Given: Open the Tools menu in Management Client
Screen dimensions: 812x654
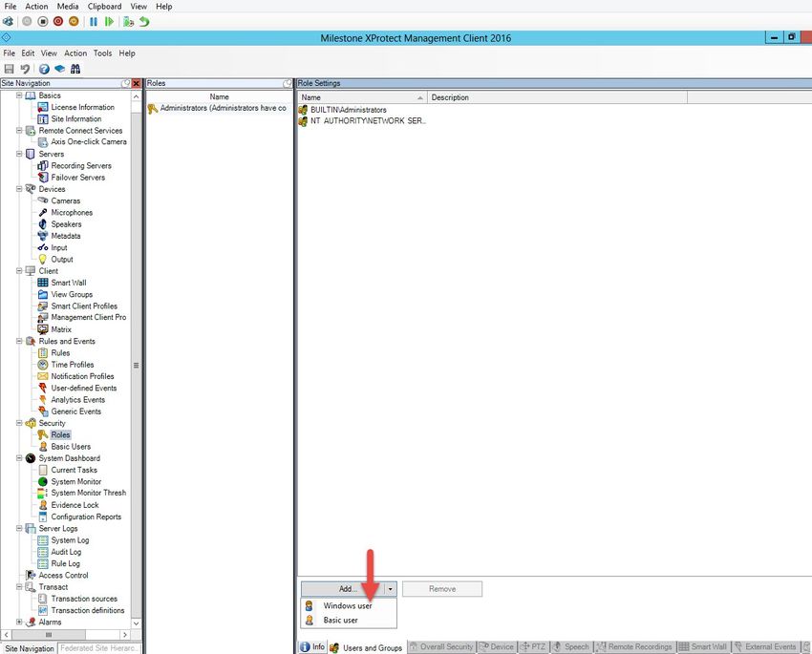Looking at the screenshot, I should (x=102, y=53).
